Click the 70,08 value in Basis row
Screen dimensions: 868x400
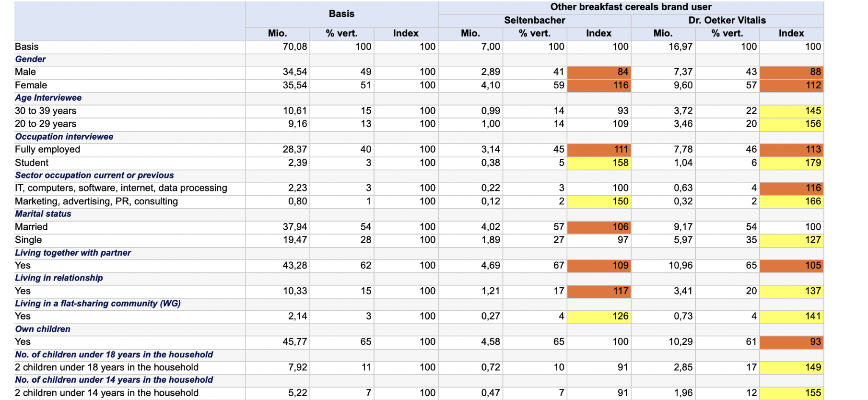(294, 47)
